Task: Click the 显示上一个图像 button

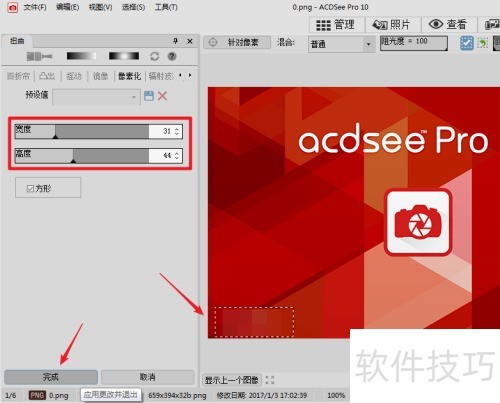Action: click(x=232, y=380)
